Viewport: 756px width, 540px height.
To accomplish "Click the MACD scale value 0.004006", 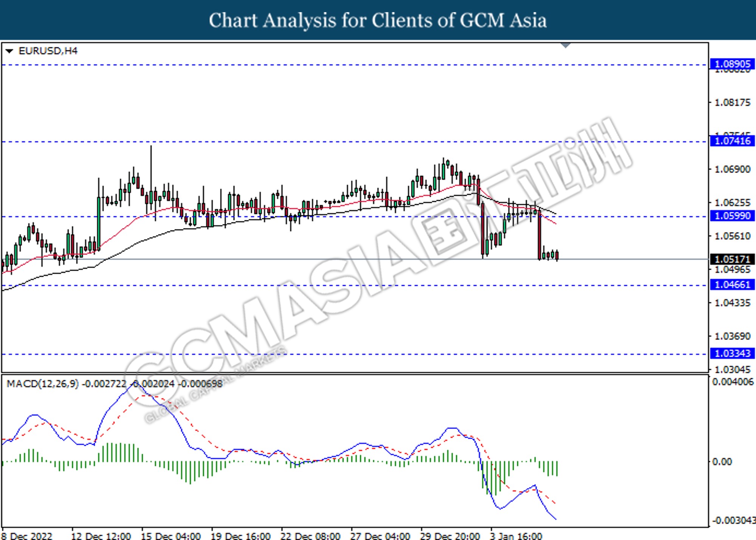I will [733, 382].
